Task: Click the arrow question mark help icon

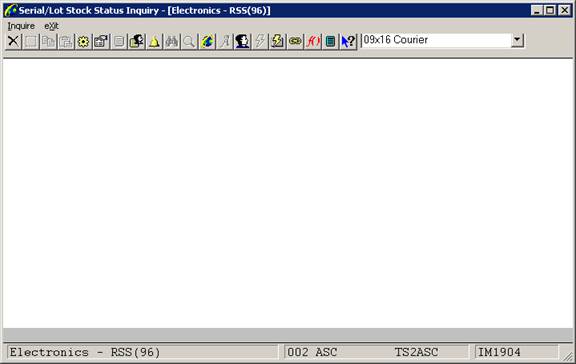Action: click(348, 41)
